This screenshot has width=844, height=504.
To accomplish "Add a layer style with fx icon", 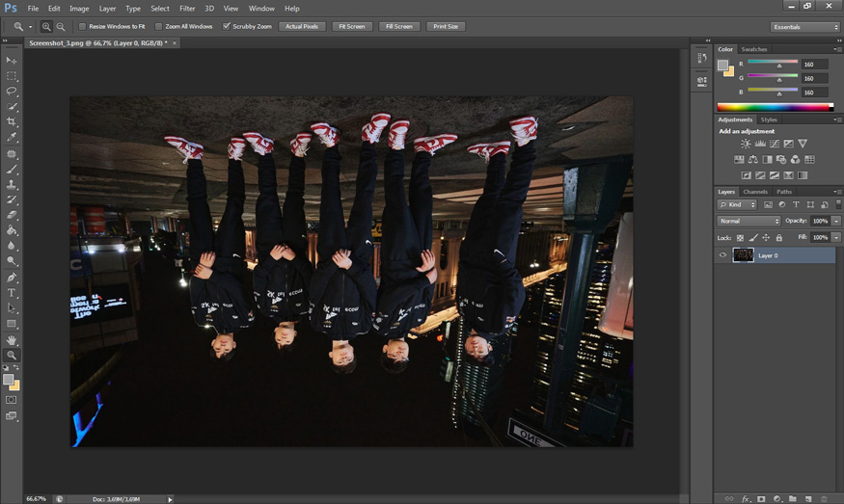I will point(746,499).
